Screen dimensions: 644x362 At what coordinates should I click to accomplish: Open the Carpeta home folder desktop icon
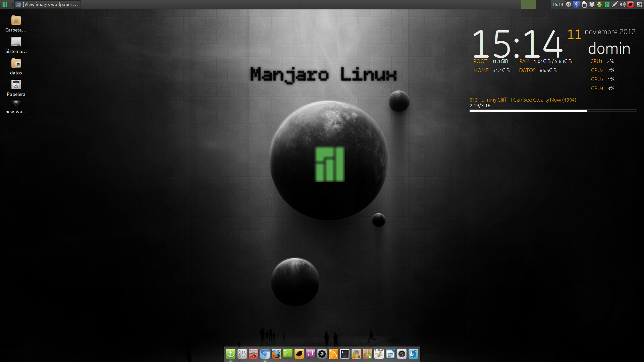(16, 24)
